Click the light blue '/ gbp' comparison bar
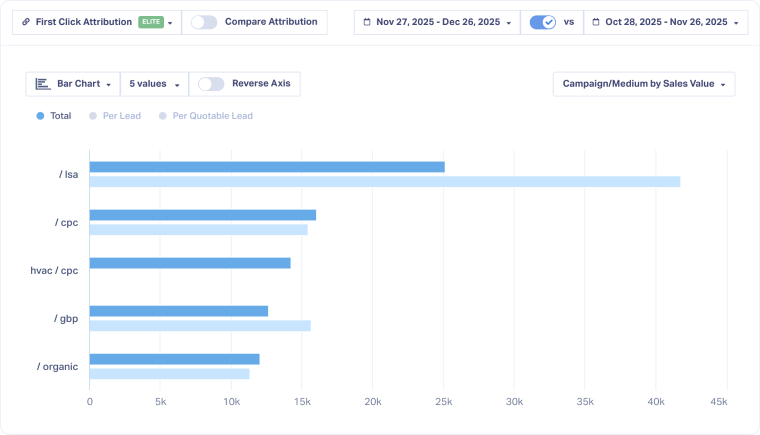760x435 pixels. [200, 325]
